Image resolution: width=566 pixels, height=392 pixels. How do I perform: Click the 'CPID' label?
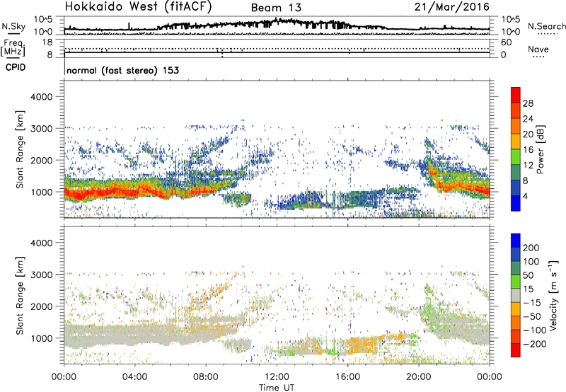point(16,67)
